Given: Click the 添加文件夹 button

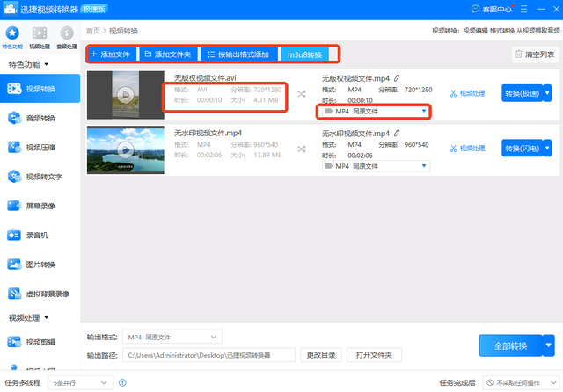Looking at the screenshot, I should [168, 54].
